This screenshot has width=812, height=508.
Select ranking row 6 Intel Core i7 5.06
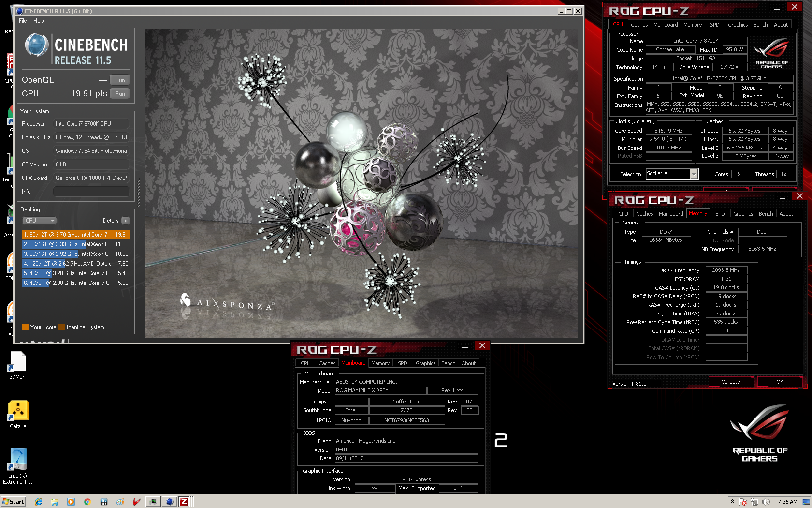(x=76, y=283)
